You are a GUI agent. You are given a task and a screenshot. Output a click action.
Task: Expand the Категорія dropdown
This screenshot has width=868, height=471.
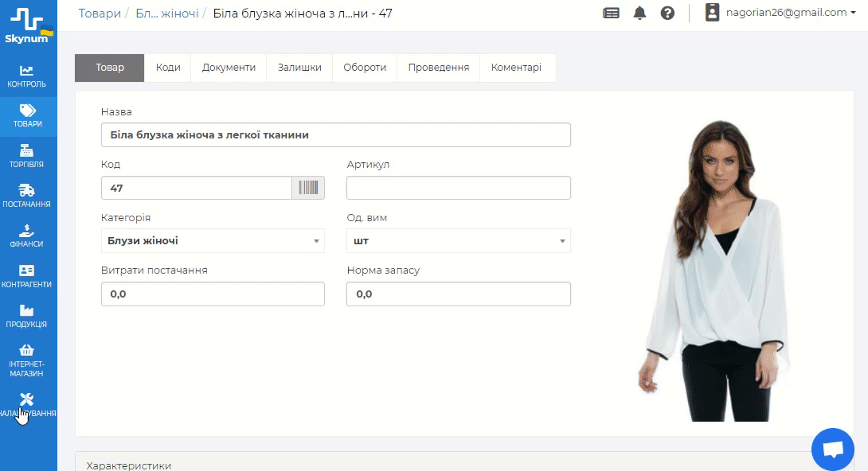pos(213,241)
